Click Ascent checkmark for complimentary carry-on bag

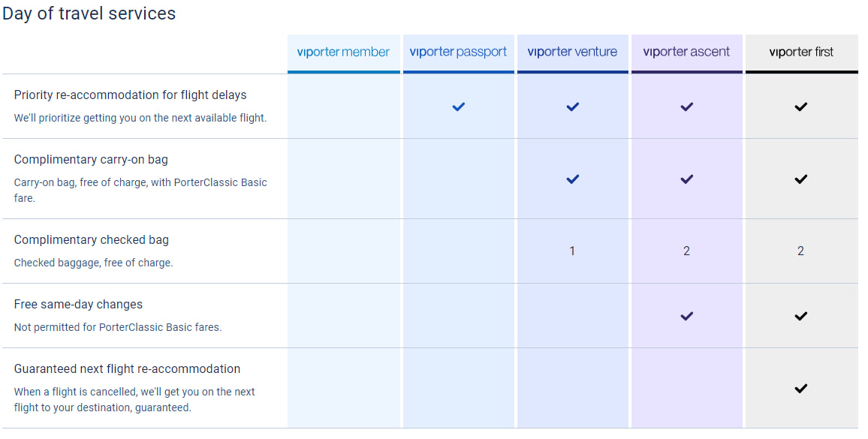point(686,179)
